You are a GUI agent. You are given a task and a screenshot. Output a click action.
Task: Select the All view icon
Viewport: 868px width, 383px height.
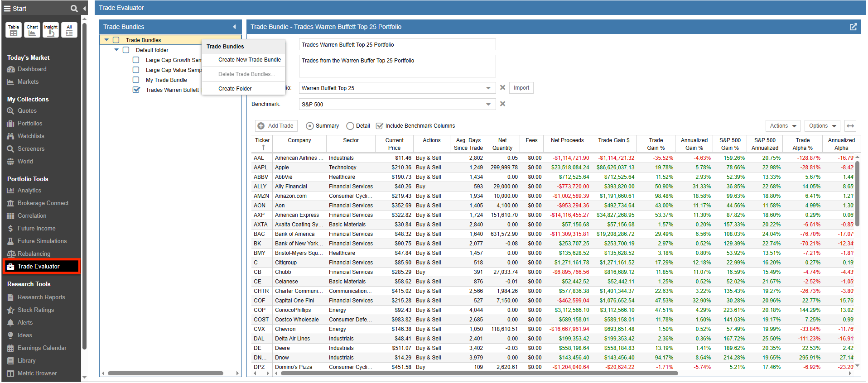pos(69,30)
